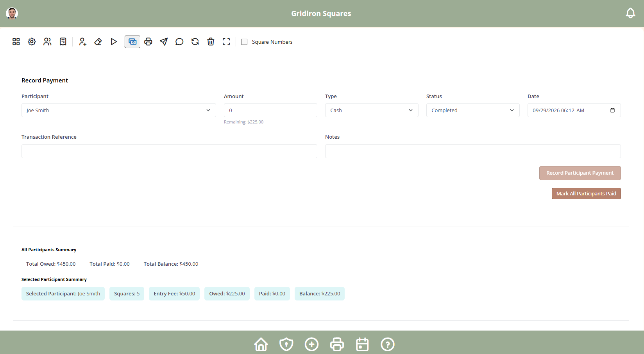This screenshot has height=354, width=644.
Task: Click the refresh sync icon
Action: [195, 42]
